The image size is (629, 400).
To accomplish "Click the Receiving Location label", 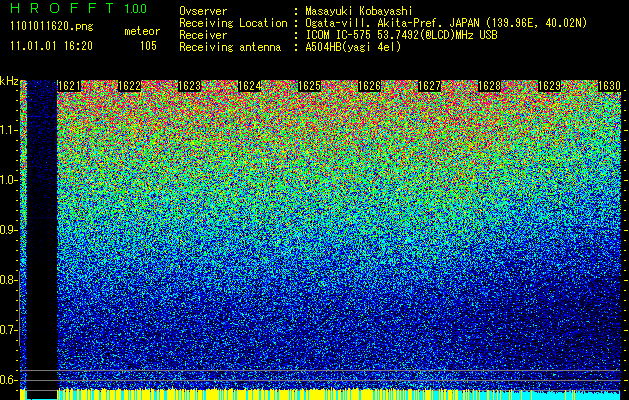I will coord(233,23).
